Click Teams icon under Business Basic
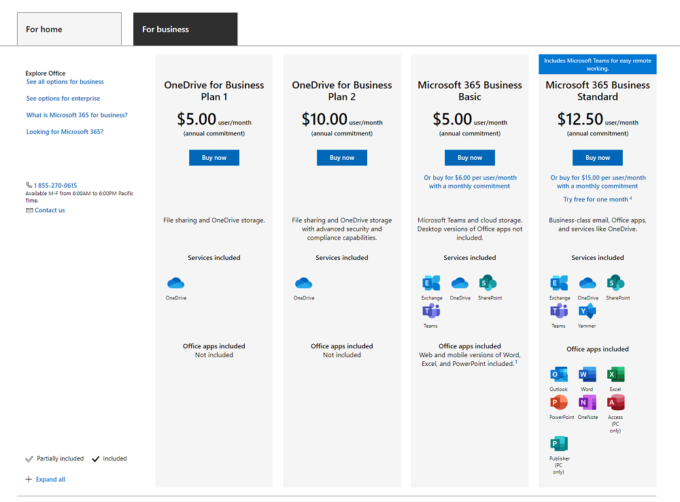The width and height of the screenshot is (680, 502). coord(431,311)
